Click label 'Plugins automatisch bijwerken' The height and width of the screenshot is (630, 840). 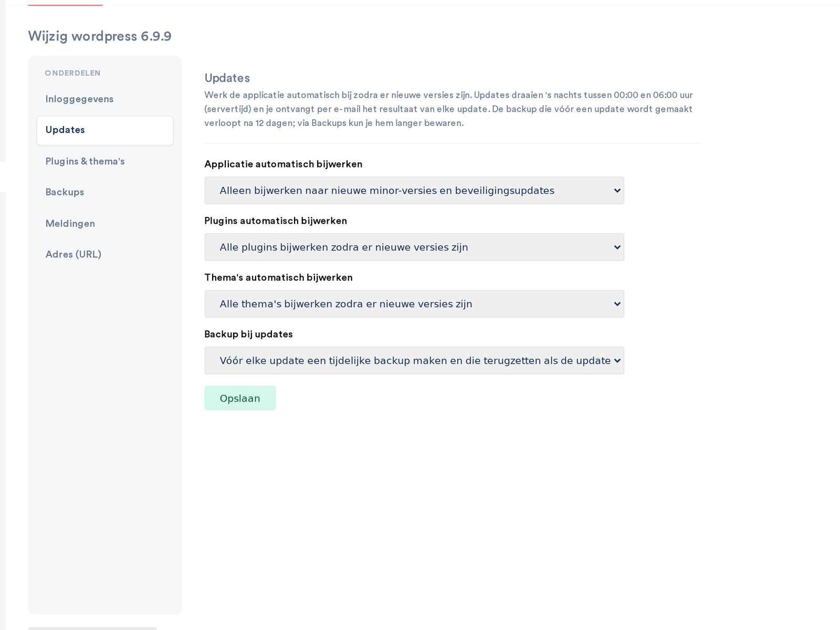276,221
